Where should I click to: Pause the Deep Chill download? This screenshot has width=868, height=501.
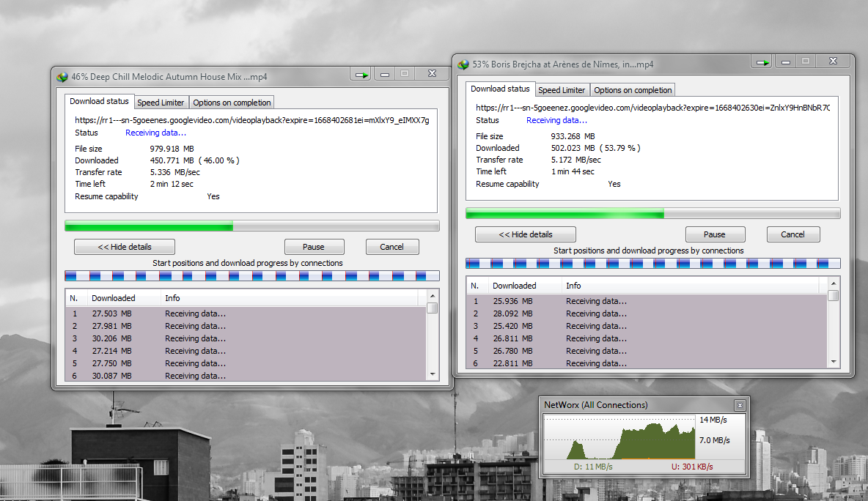pyautogui.click(x=314, y=247)
